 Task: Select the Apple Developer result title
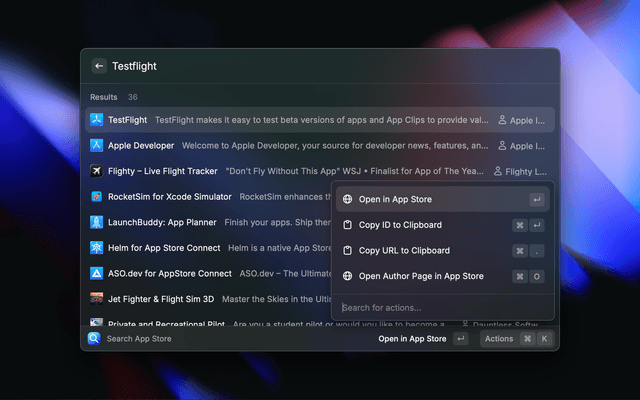[x=141, y=146]
